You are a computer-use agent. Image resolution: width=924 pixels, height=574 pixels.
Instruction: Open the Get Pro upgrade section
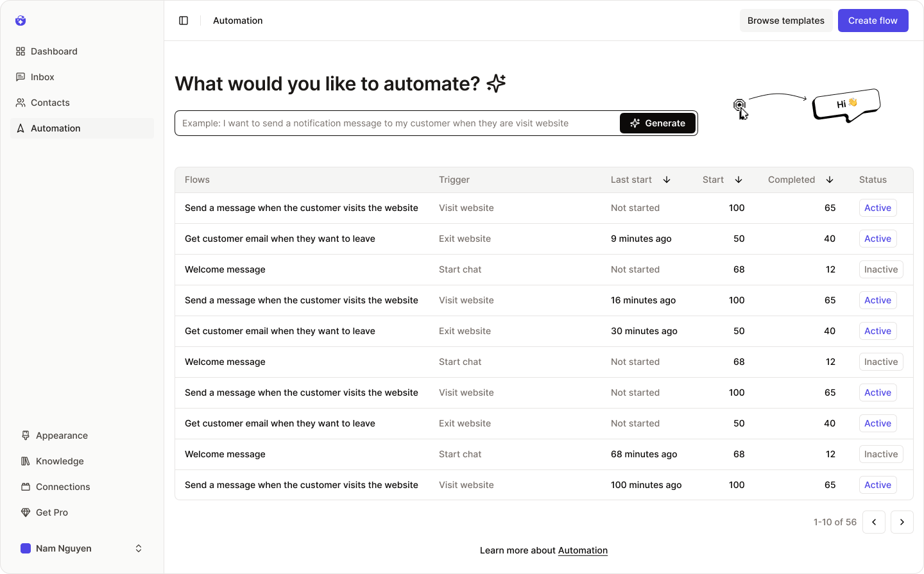[x=51, y=512]
